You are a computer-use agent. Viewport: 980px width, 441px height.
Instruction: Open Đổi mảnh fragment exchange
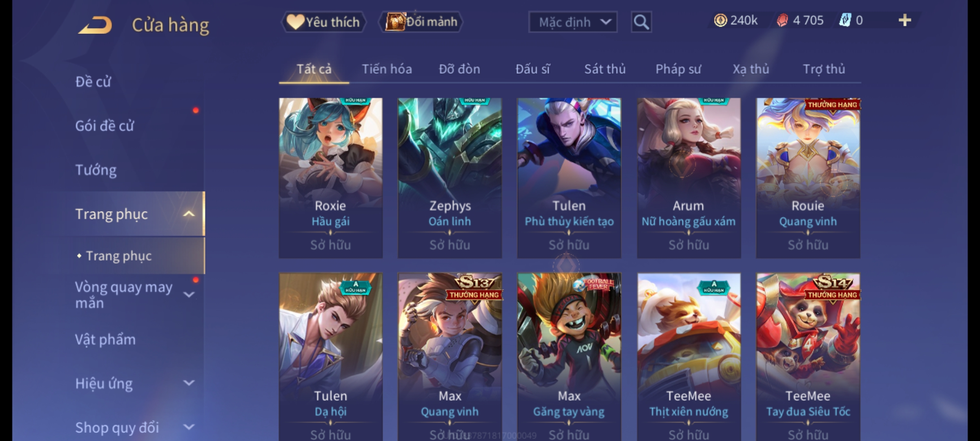[421, 22]
